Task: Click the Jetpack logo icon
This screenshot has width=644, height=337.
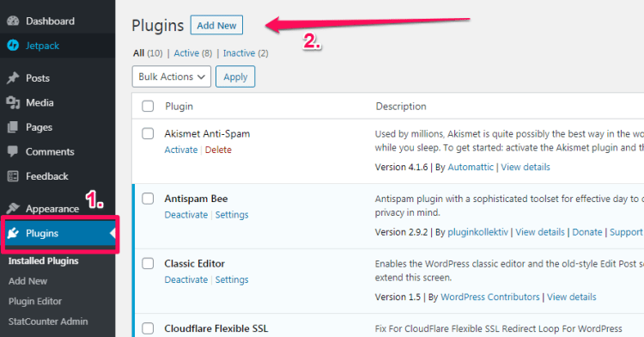Action: (13, 46)
